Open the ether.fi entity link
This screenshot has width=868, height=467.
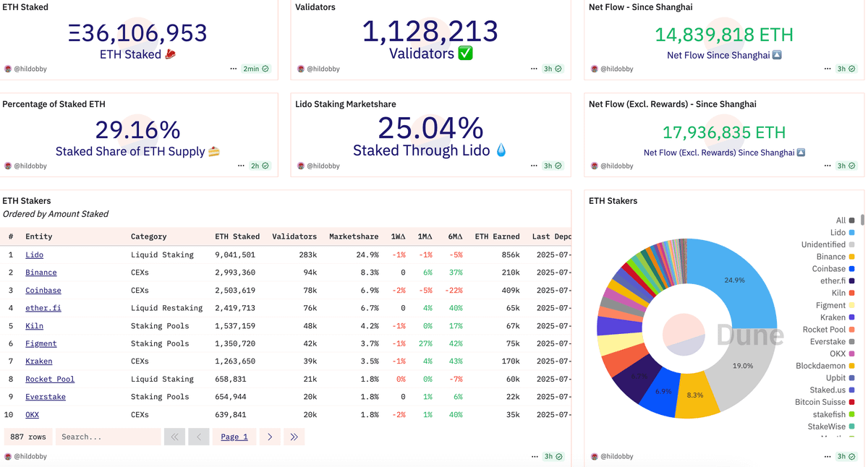[43, 308]
